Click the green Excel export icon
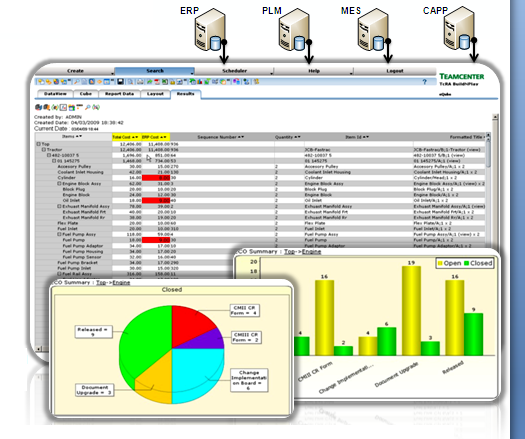Screen dimensions: 525x439 coord(165,82)
